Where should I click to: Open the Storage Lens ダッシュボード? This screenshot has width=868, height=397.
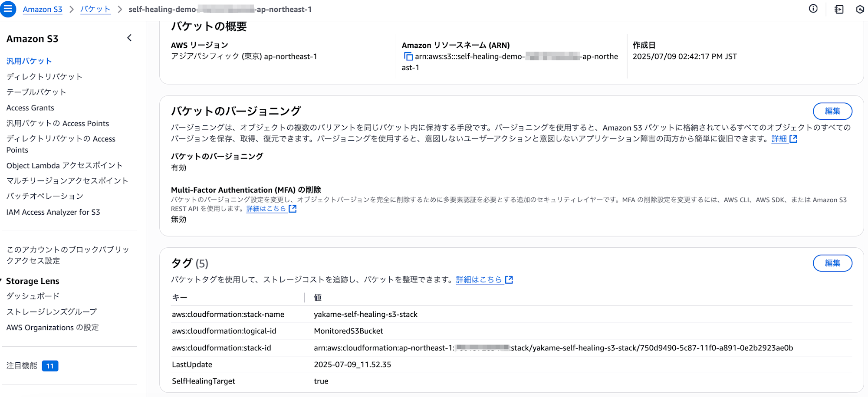click(33, 296)
